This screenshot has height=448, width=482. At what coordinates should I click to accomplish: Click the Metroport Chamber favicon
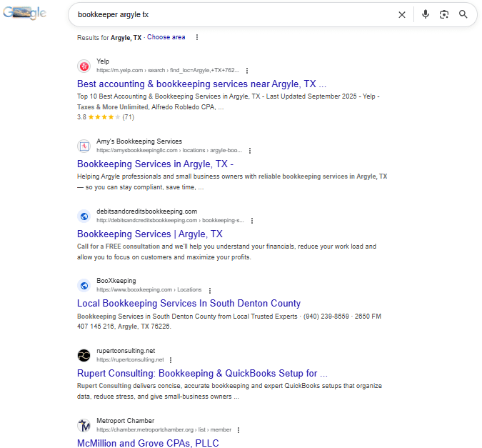tap(84, 426)
